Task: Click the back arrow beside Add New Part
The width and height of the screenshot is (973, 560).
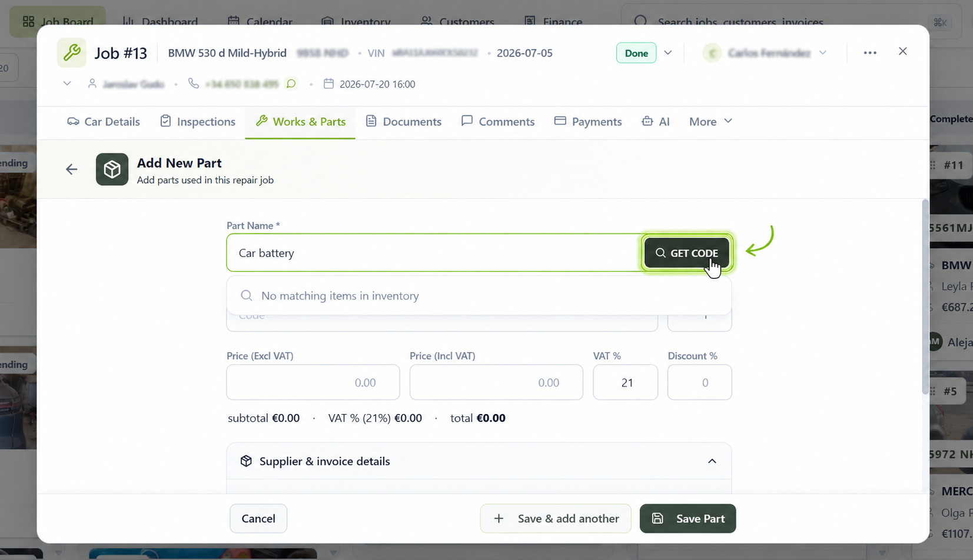Action: [71, 169]
